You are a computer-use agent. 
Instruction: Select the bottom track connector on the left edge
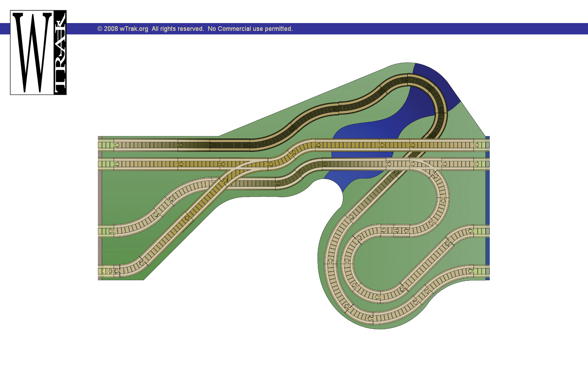pos(106,271)
